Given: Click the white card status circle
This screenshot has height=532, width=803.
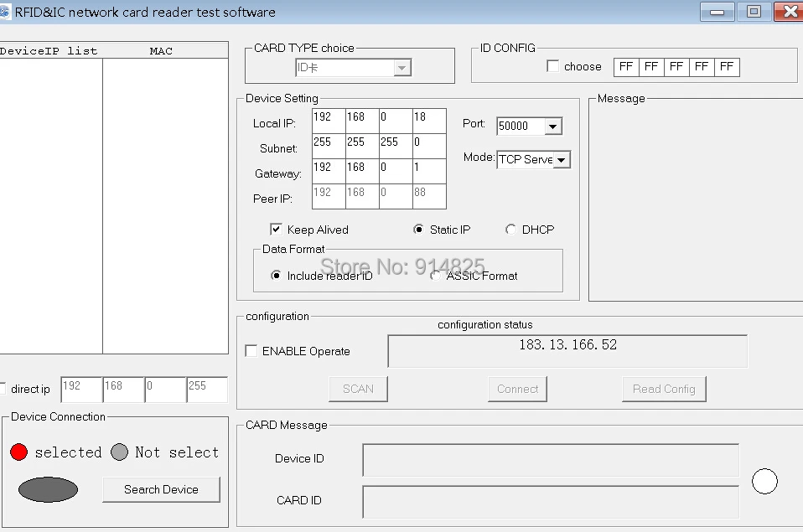Looking at the screenshot, I should point(764,481).
